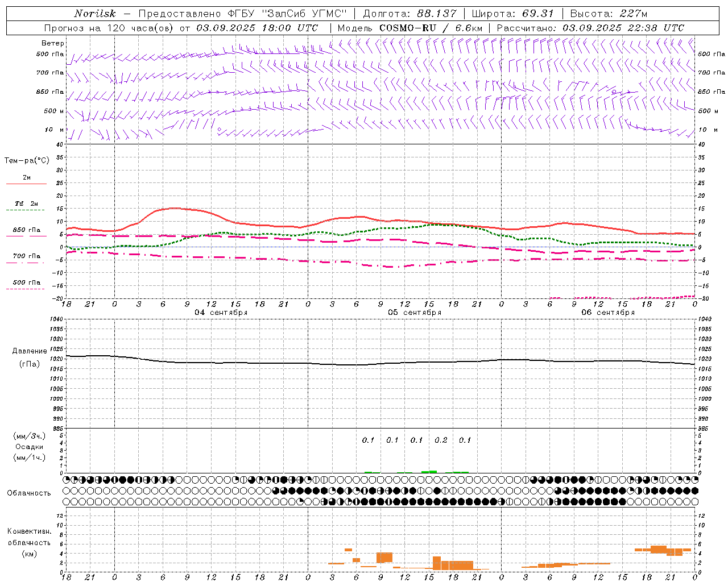Click the '0.2' precipitation value
This screenshot has height=582, width=728.
441,440
